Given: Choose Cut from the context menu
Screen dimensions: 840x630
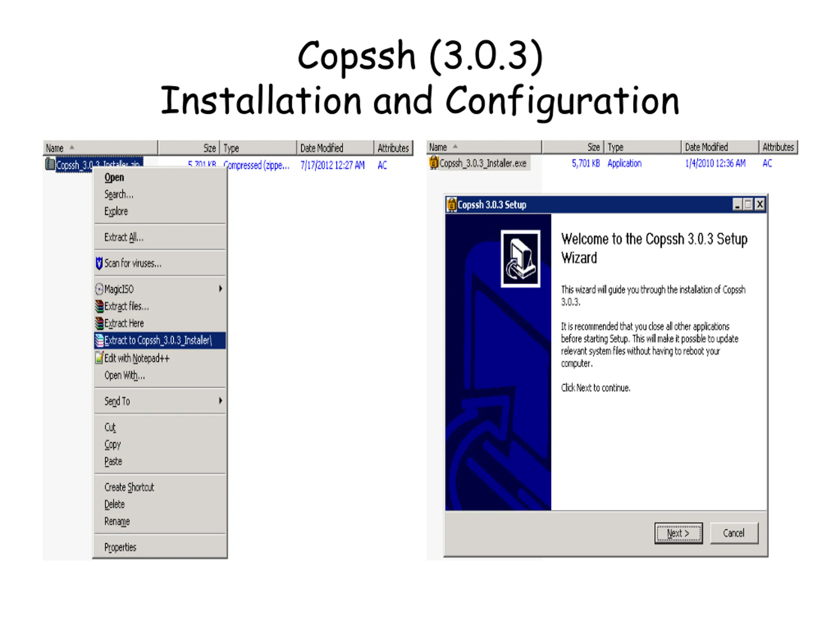Looking at the screenshot, I should coord(159,427).
